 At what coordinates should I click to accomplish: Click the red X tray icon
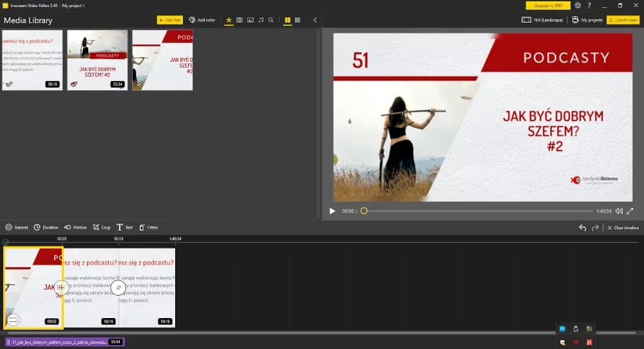(576, 342)
